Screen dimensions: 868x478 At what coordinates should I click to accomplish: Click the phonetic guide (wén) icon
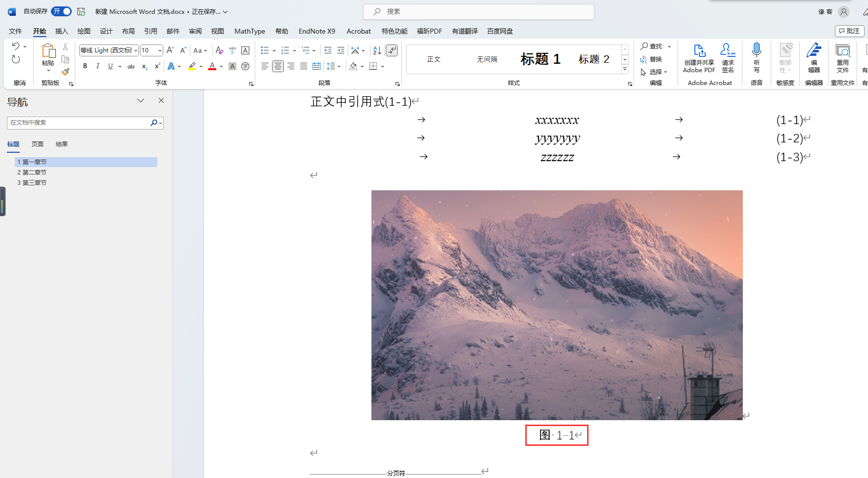pyautogui.click(x=232, y=50)
